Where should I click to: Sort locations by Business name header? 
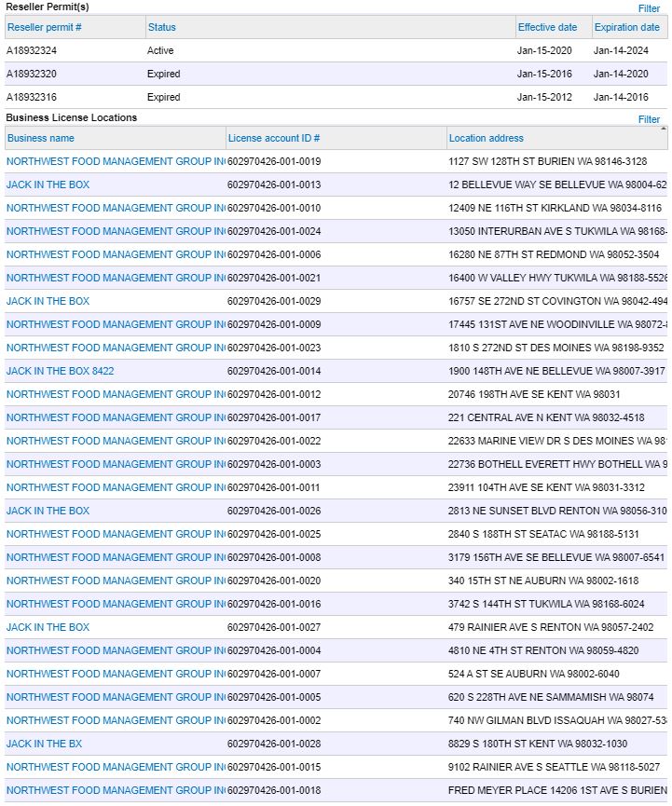pos(40,138)
